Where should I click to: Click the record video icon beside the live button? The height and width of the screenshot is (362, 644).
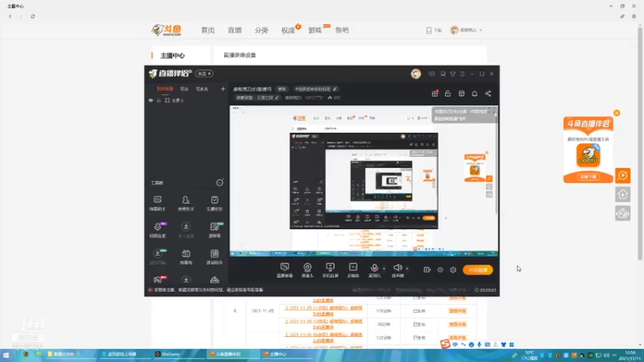427,269
